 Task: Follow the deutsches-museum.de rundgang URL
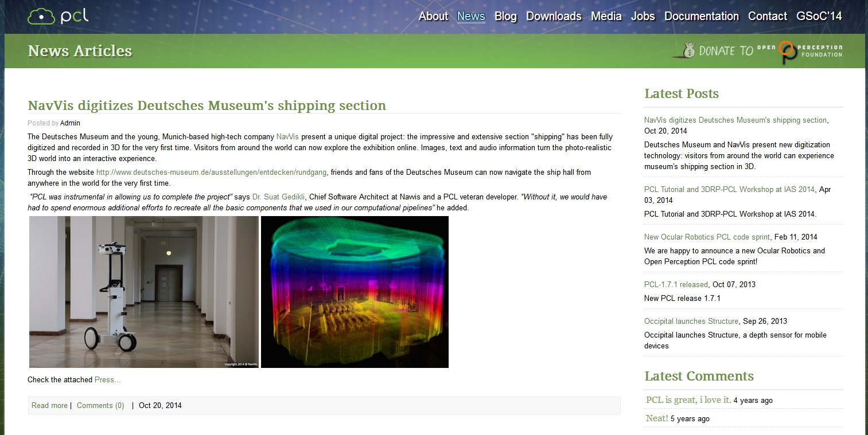pyautogui.click(x=212, y=172)
